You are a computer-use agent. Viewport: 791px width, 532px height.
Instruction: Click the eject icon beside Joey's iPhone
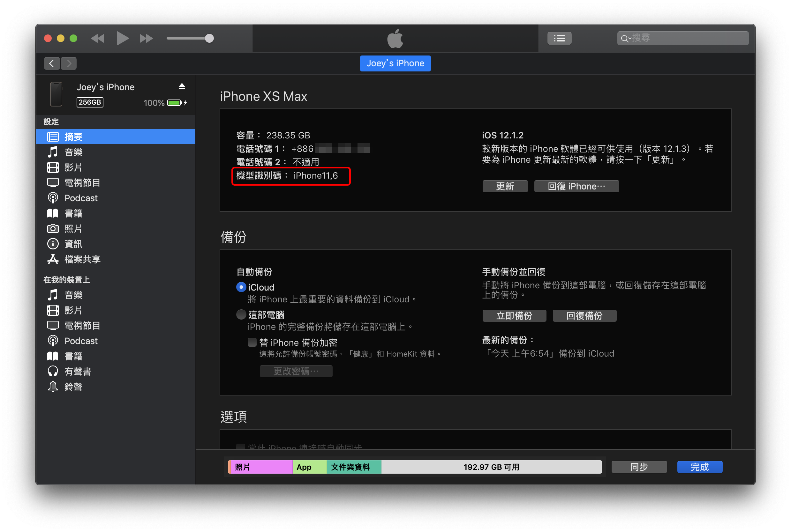182,86
